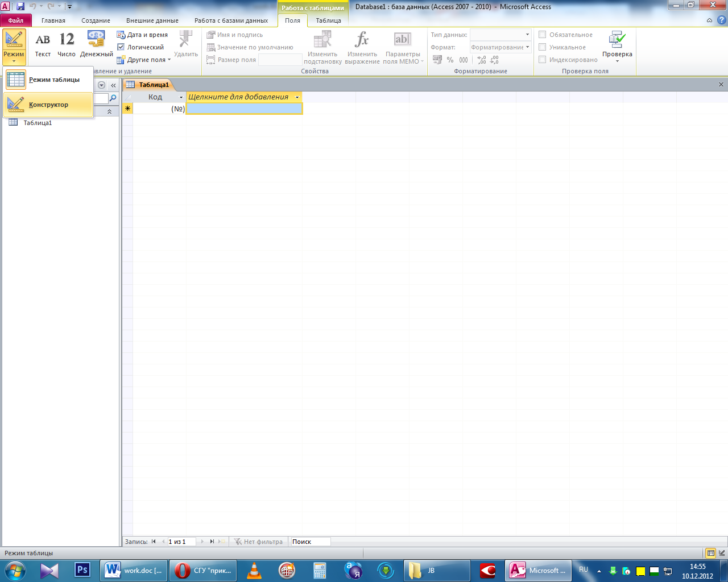Click the new record (№) cell
Screen dimensions: 728x582
160,109
